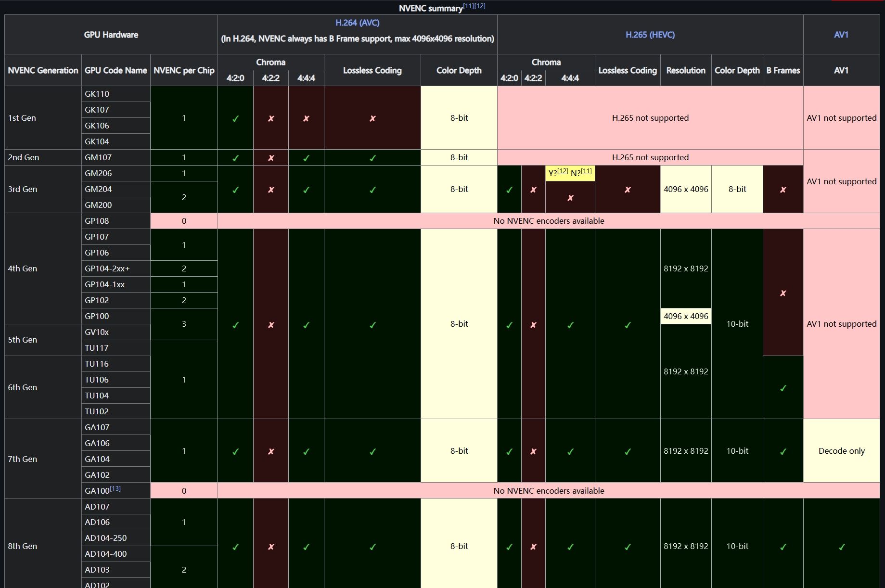Select No NVENC encoders available in GA100 row
885x588 pixels.
pyautogui.click(x=549, y=491)
